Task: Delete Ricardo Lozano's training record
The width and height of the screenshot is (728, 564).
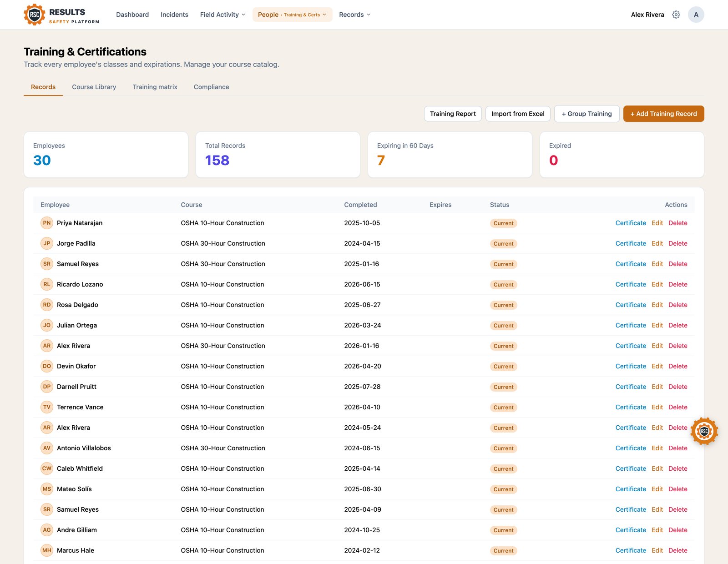Action: pyautogui.click(x=677, y=284)
